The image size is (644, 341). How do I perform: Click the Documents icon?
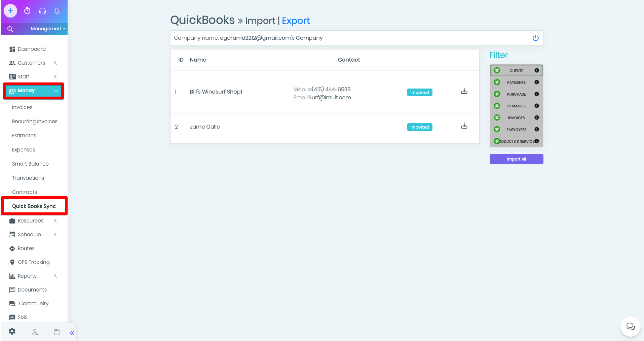(x=12, y=290)
